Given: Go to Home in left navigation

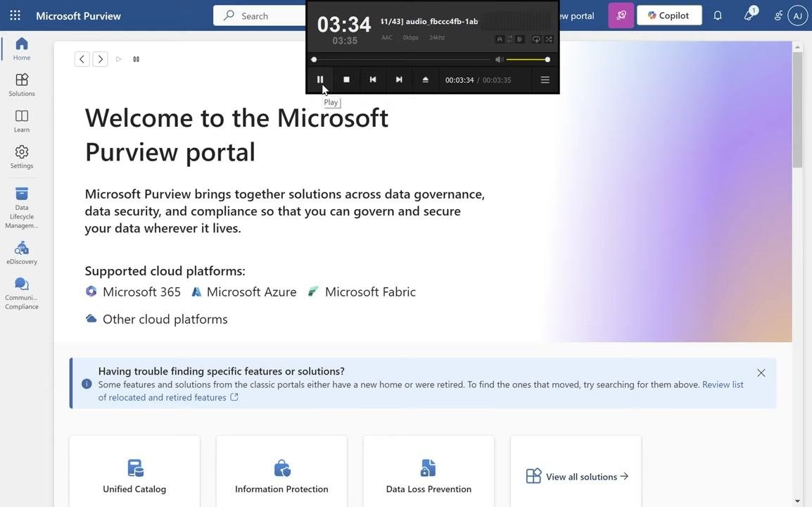Looking at the screenshot, I should (x=22, y=49).
